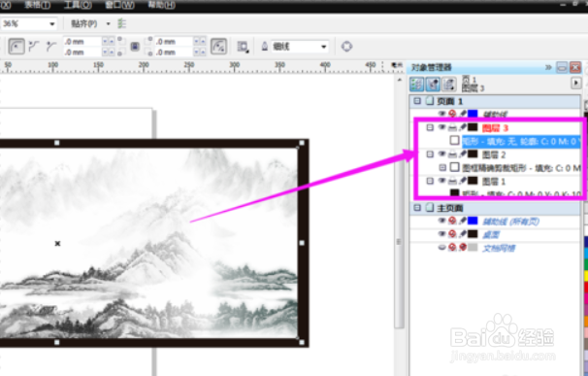Toggle the pencil edit lock on 图层 1
The image size is (588, 376).
463,181
